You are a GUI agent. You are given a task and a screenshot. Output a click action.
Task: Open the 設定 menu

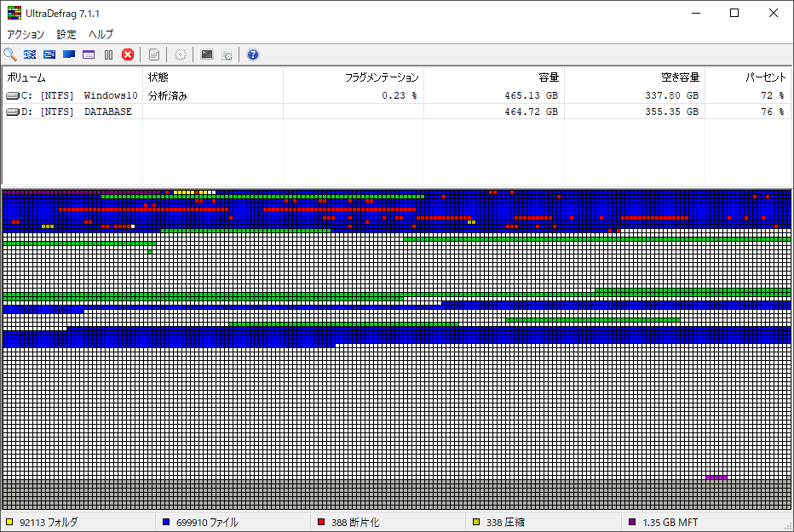click(x=66, y=34)
